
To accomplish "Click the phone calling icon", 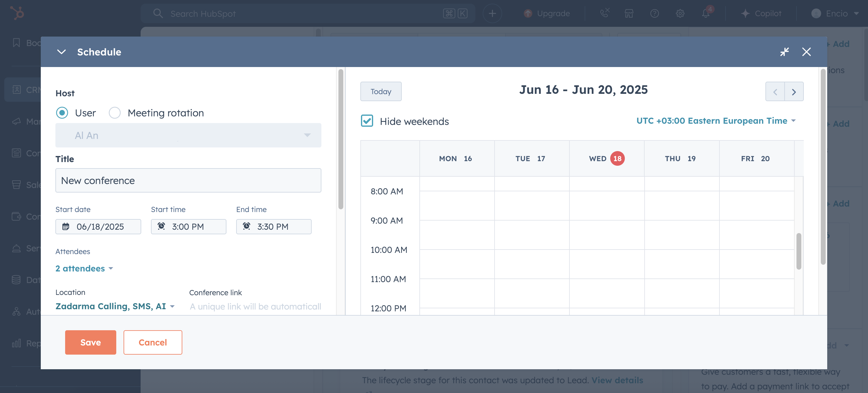I will 604,13.
